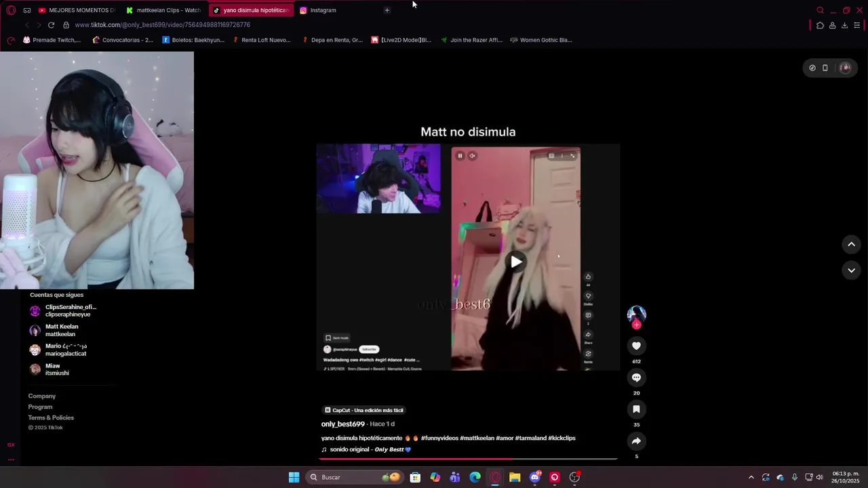Open Microsoft Edge in taskbar
This screenshot has width=868, height=488.
click(x=475, y=477)
